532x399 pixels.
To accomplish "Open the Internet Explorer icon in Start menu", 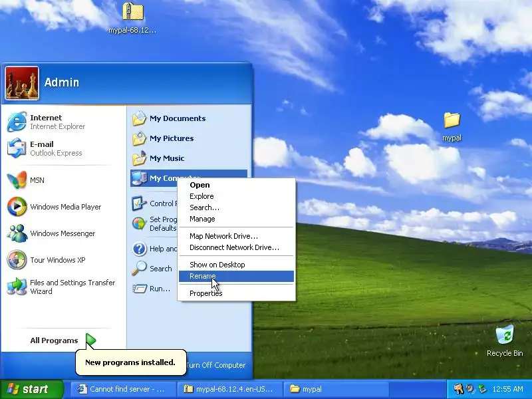I will coord(17,122).
